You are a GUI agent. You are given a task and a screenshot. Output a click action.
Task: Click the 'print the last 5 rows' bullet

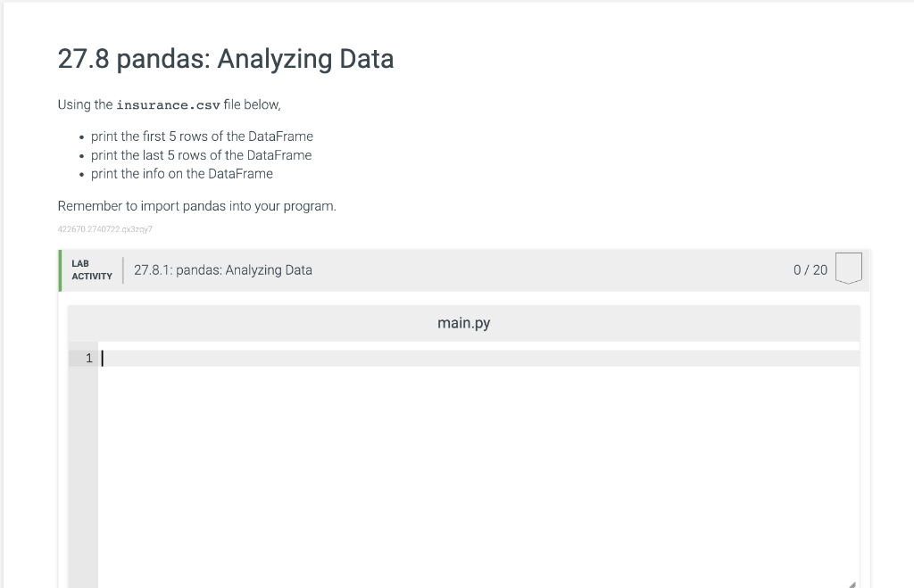pyautogui.click(x=201, y=155)
